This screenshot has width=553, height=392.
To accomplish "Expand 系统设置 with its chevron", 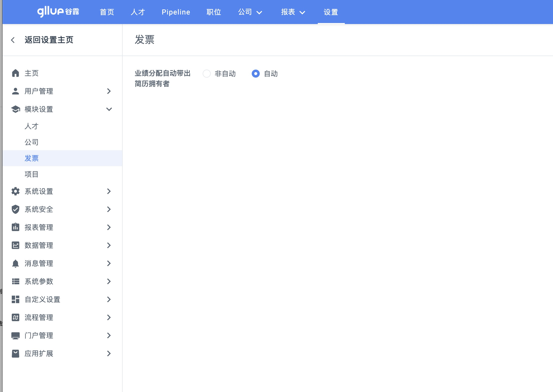I will pos(109,191).
